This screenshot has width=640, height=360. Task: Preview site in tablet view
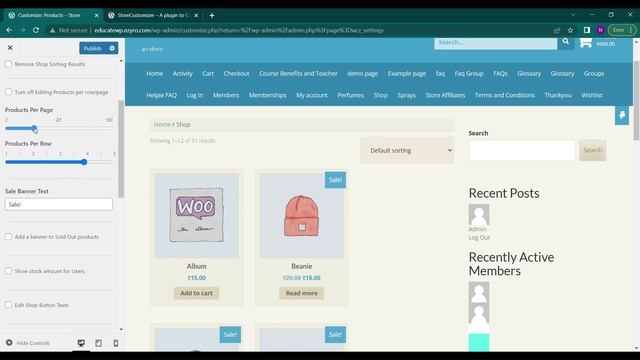tap(98, 343)
